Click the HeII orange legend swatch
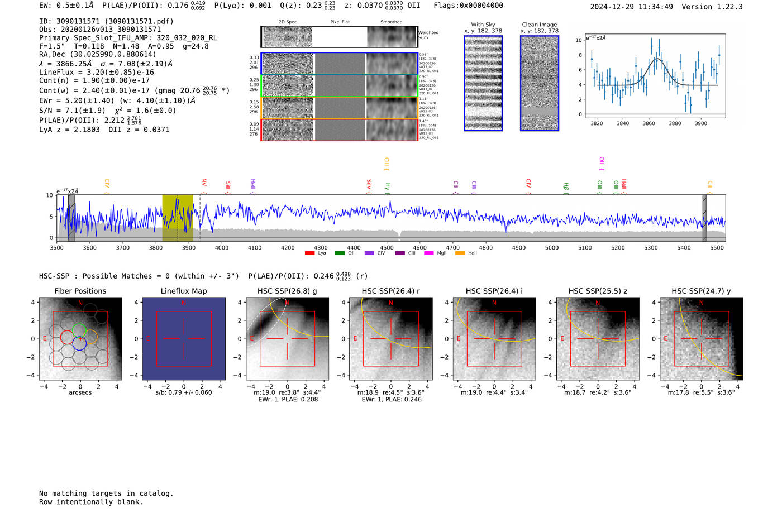 click(x=460, y=253)
